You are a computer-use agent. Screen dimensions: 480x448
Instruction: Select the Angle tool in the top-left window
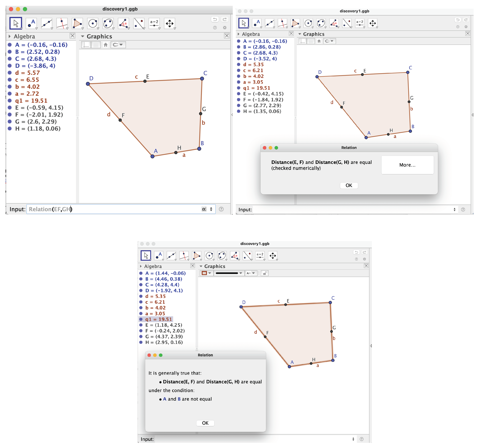[x=123, y=24]
